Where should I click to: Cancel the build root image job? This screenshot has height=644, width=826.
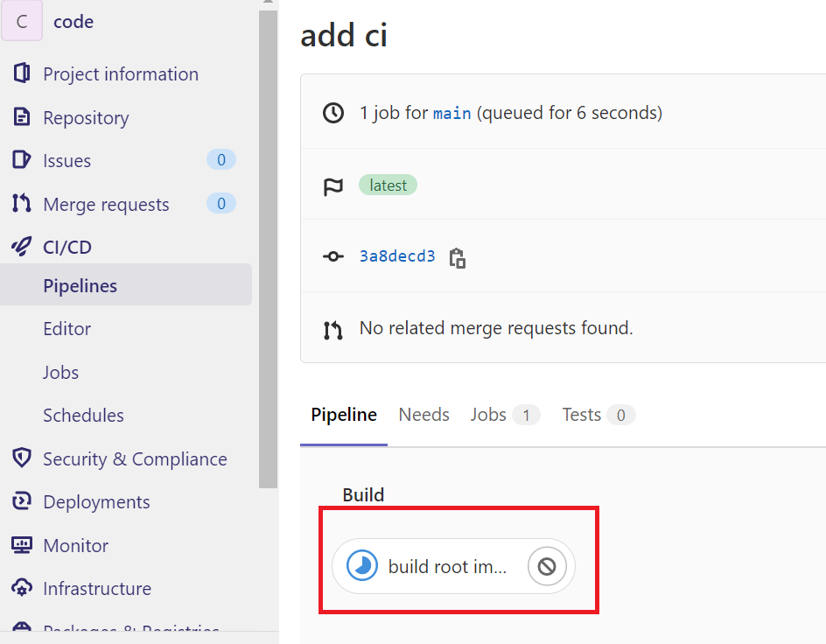546,566
